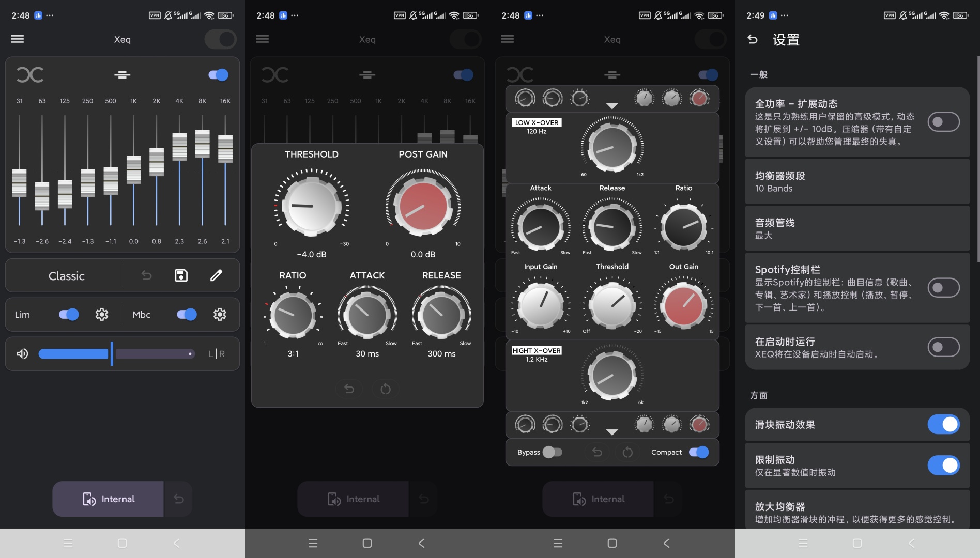This screenshot has width=980, height=558.
Task: Click the undo arrow beside the Internal button
Action: tap(179, 499)
